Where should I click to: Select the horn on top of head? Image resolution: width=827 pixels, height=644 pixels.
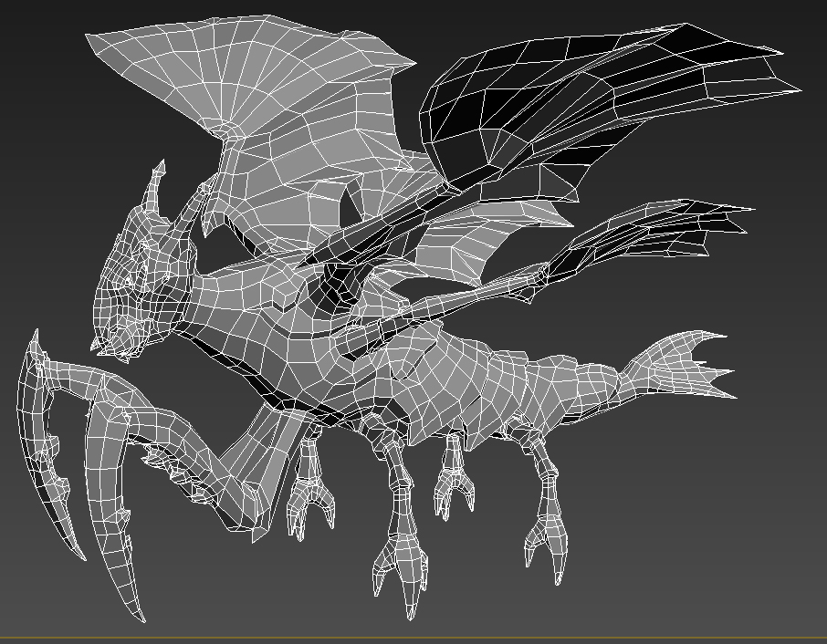tap(155, 187)
